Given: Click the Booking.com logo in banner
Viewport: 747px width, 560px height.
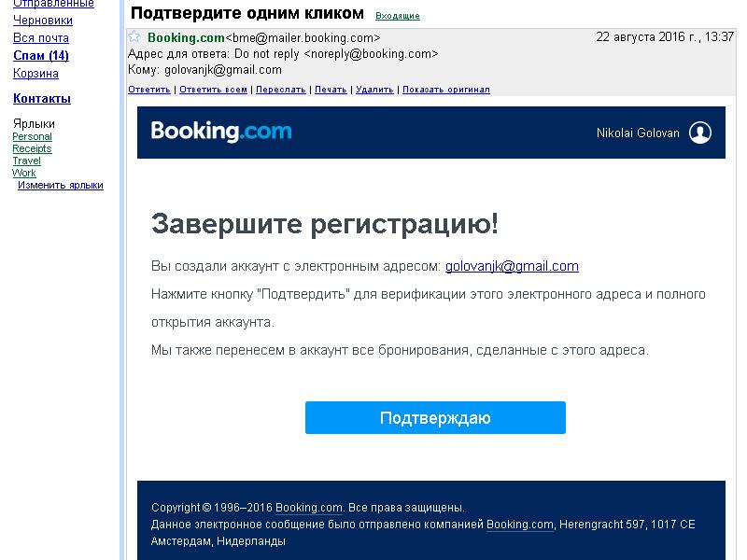Looking at the screenshot, I should click(221, 132).
